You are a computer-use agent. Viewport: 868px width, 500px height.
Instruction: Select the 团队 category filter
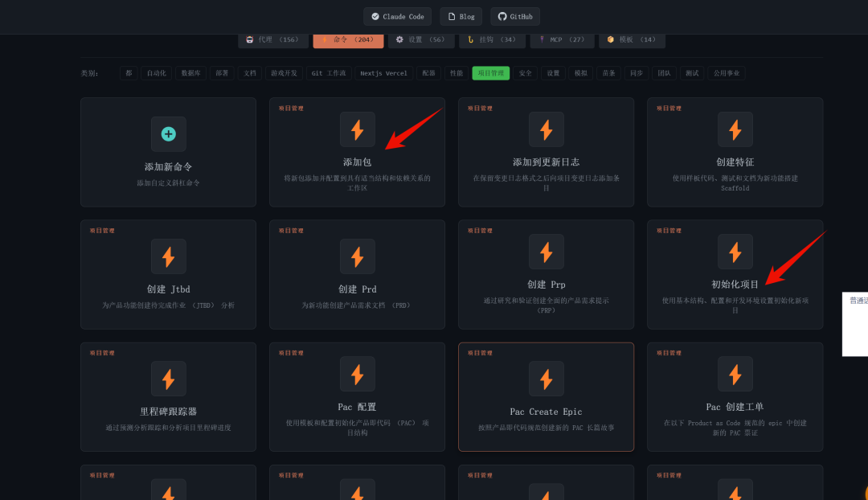coord(664,73)
